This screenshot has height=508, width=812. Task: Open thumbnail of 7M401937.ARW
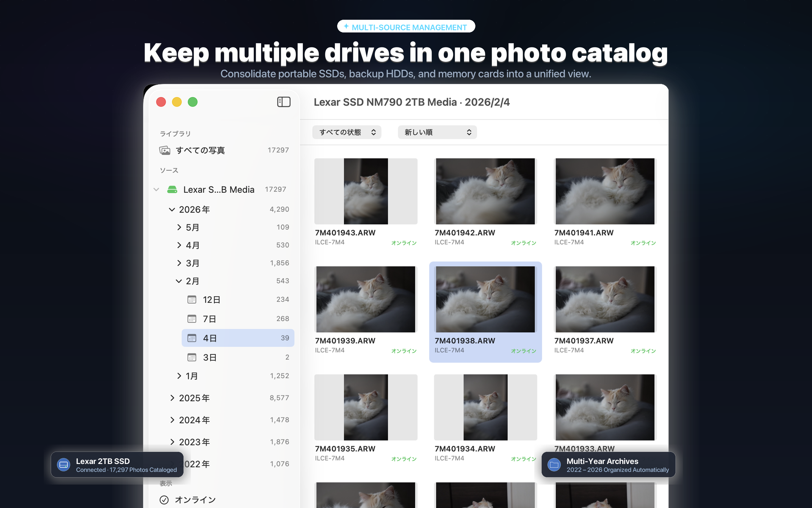(x=605, y=299)
